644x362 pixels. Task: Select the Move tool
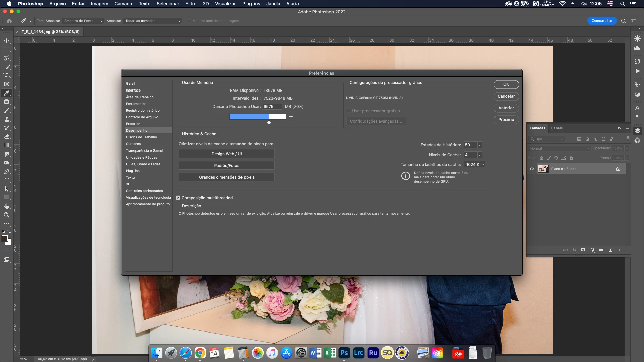[7, 41]
